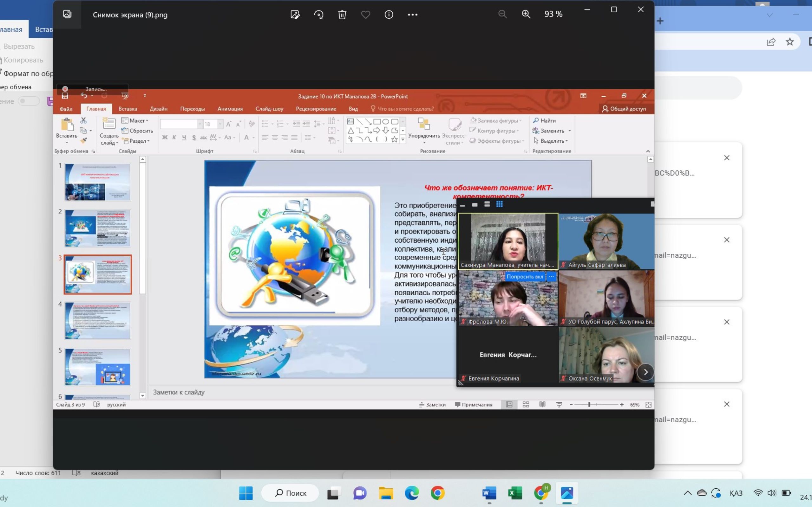812x507 pixels.
Task: Zoom out using the magnifier minus icon
Action: click(502, 14)
